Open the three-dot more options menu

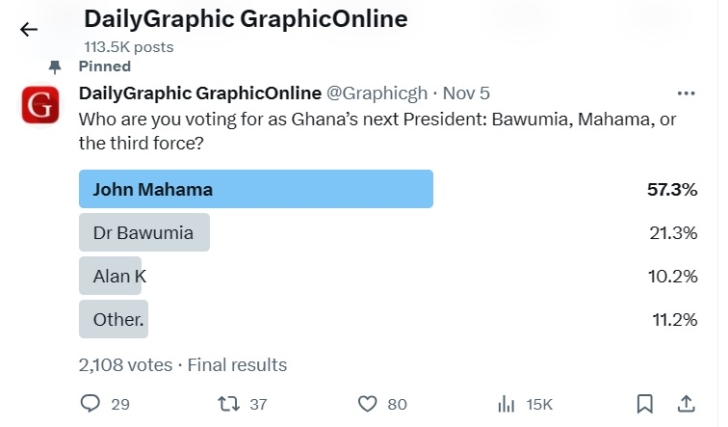pyautogui.click(x=686, y=93)
